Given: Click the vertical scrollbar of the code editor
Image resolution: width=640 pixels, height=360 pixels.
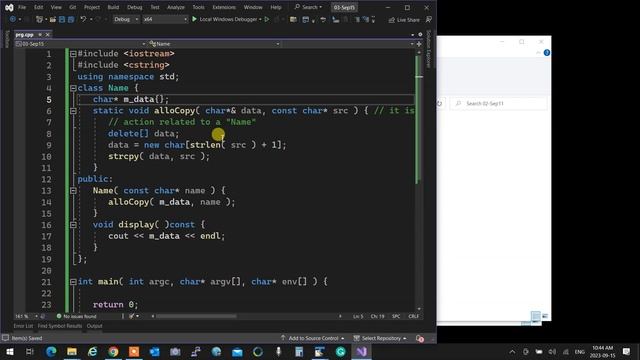Looking at the screenshot, I should click(x=419, y=120).
